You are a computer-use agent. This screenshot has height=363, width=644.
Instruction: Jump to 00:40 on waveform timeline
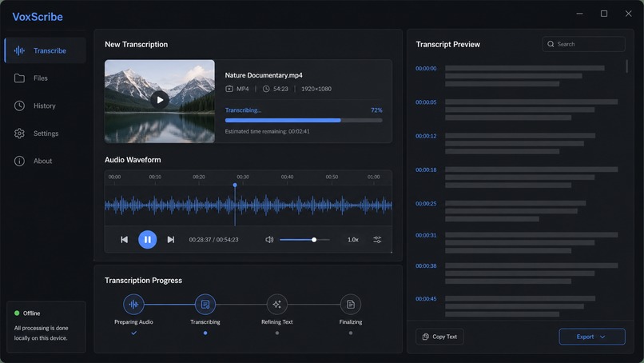[287, 177]
